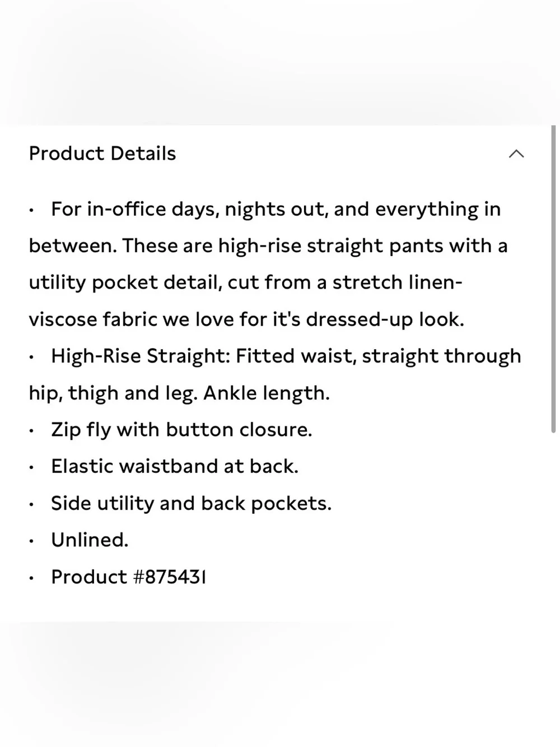Click the vertical scrollbar thumb
The height and width of the screenshot is (747, 560).
(553, 279)
